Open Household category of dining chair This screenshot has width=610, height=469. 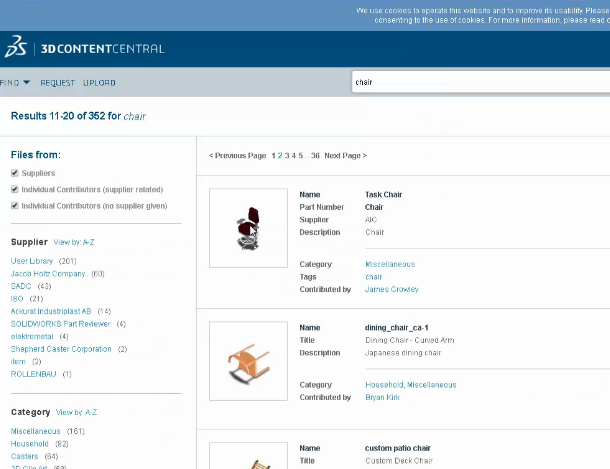[x=384, y=385]
